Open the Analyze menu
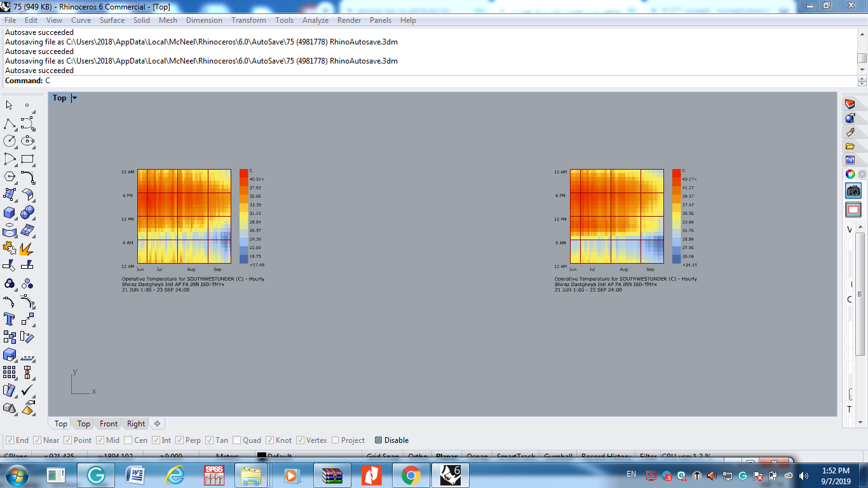 tap(315, 20)
